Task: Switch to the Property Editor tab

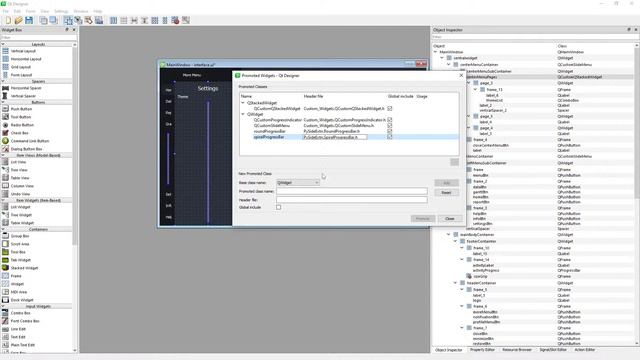Action: coord(482,350)
